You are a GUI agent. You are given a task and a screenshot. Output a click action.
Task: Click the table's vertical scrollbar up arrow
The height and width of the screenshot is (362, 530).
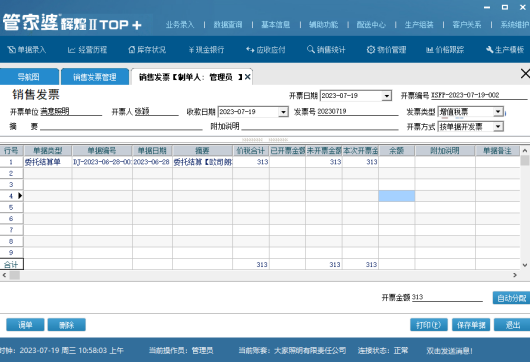(x=525, y=150)
